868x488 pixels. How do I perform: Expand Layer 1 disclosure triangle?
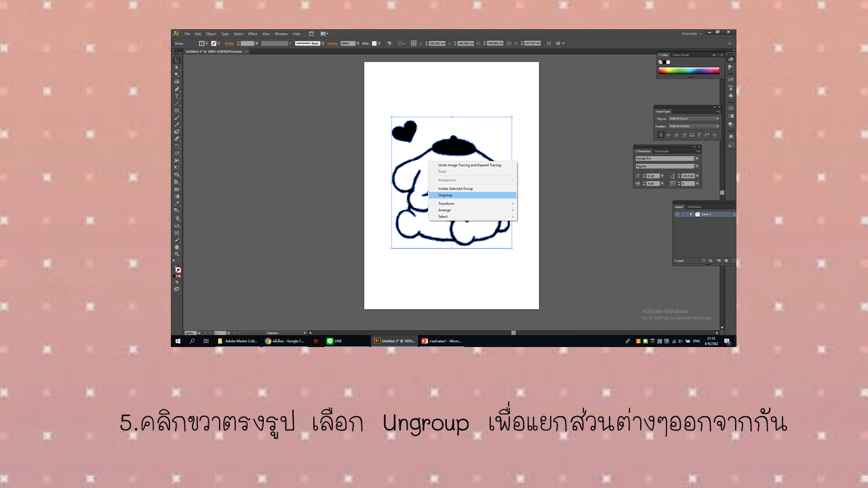690,214
